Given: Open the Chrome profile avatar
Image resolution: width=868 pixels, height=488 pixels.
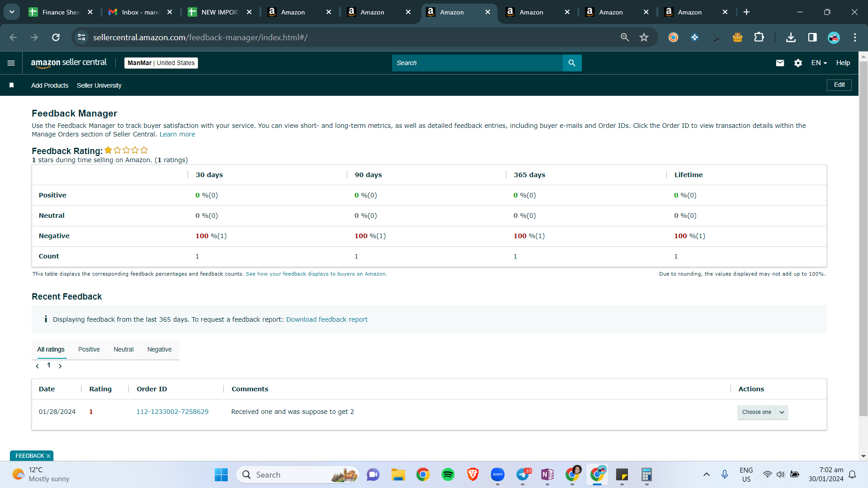Looking at the screenshot, I should click(834, 38).
